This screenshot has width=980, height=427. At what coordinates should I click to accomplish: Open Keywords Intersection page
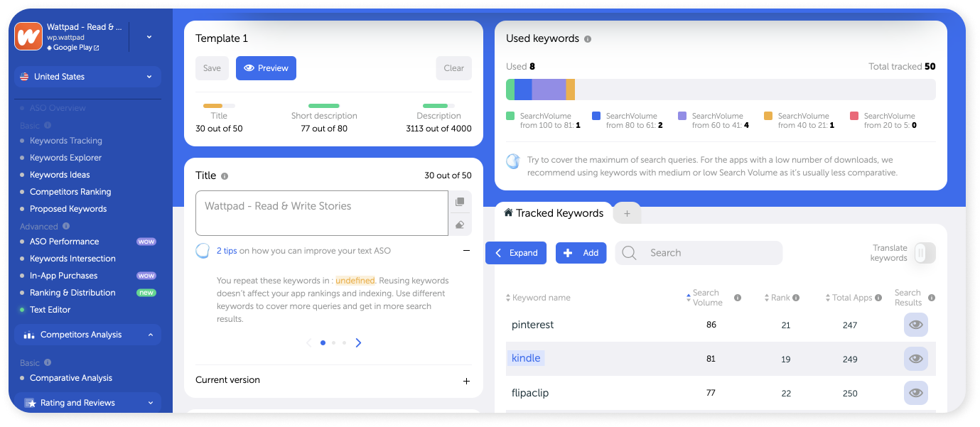[x=72, y=259]
